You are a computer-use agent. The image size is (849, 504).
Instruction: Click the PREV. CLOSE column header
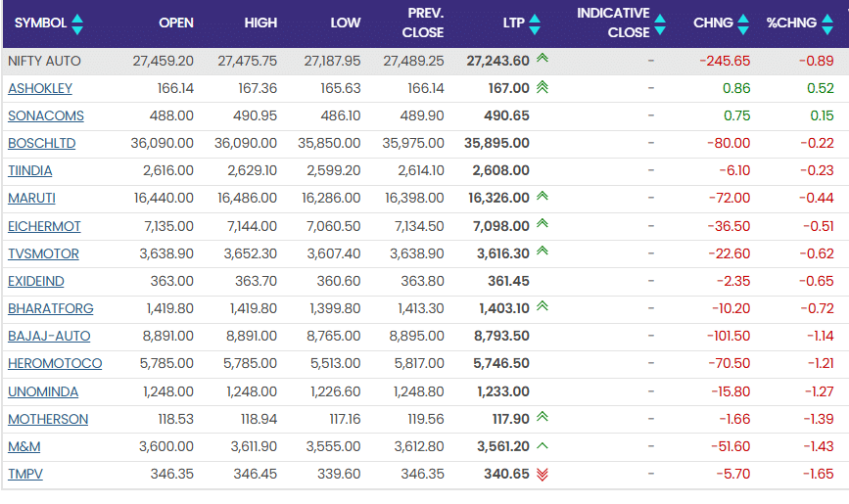[x=423, y=23]
